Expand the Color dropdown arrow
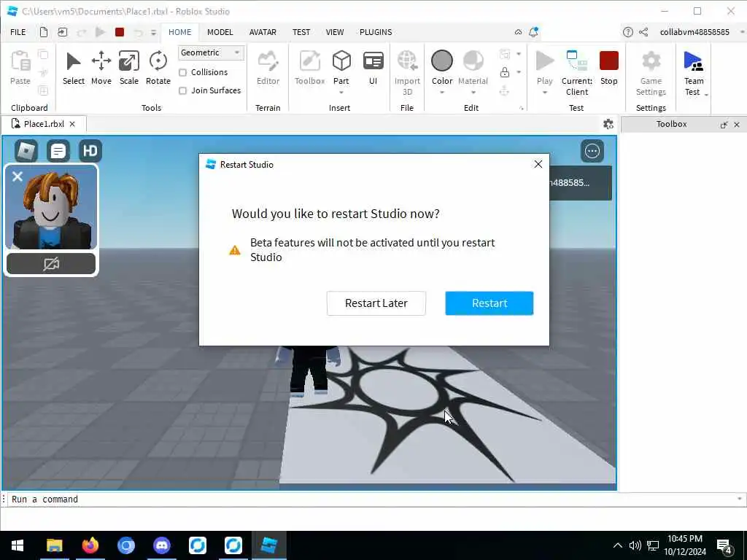747x560 pixels. (441, 93)
